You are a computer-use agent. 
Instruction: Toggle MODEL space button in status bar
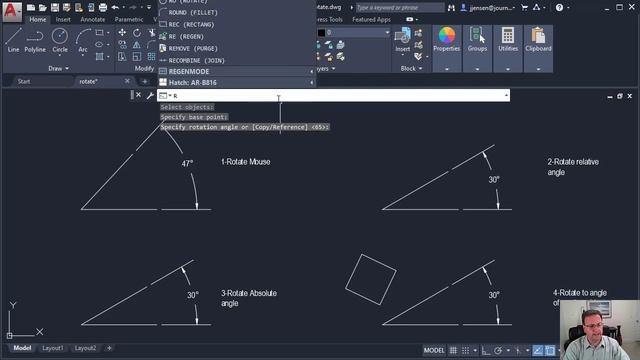[x=434, y=350]
